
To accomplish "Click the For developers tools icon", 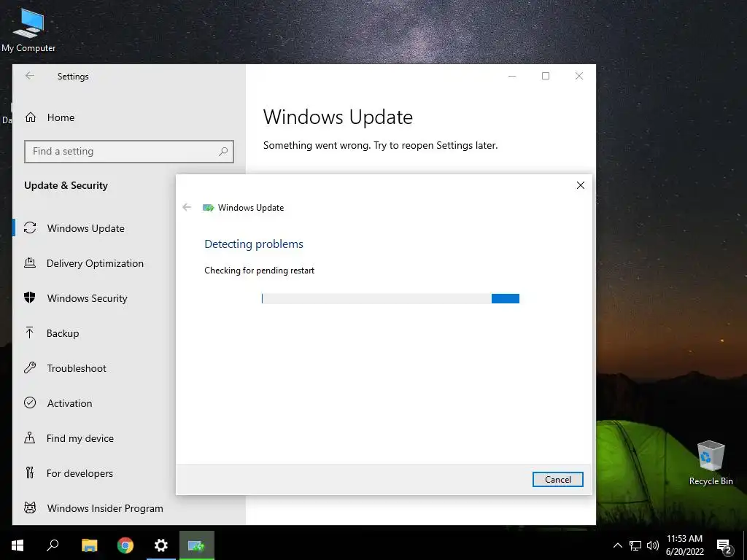I will coord(30,472).
